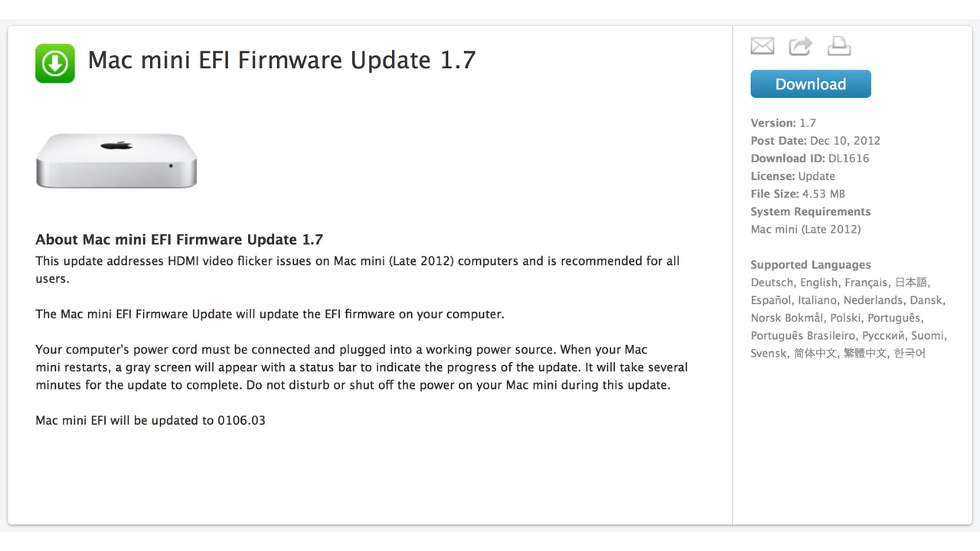Click the File Size 4.53 MB entry
The width and height of the screenshot is (980, 551).
pos(798,194)
